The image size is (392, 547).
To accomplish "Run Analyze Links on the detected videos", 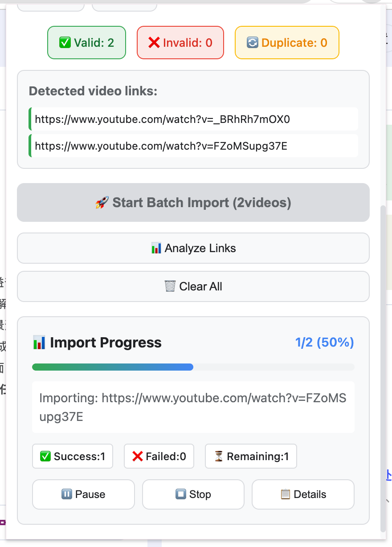I will tap(193, 248).
